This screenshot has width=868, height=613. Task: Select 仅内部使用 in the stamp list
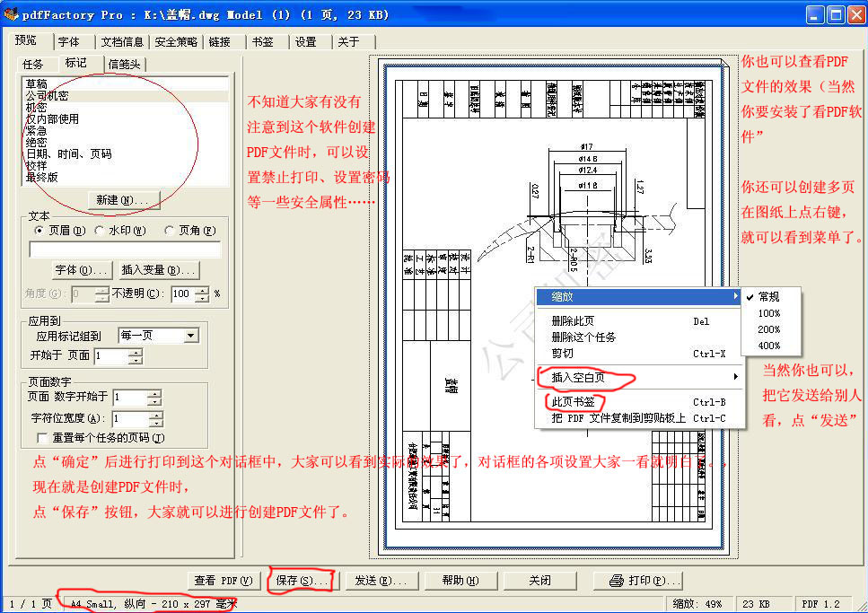click(x=125, y=119)
